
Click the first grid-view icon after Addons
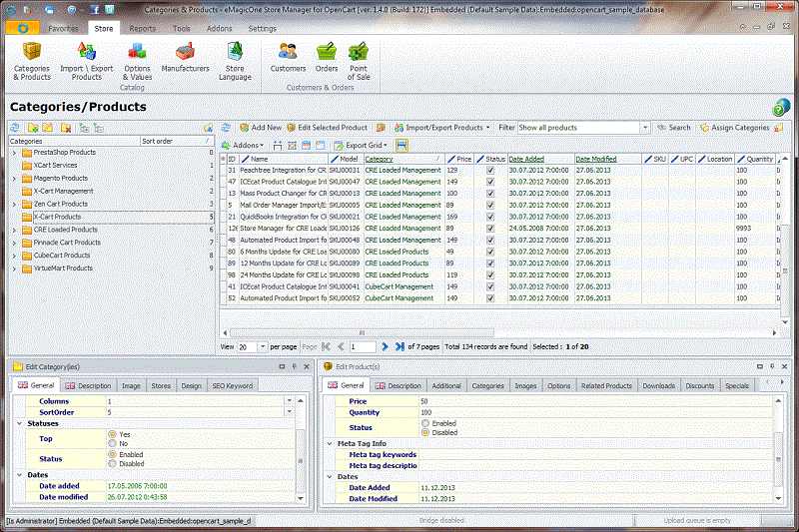[278, 146]
